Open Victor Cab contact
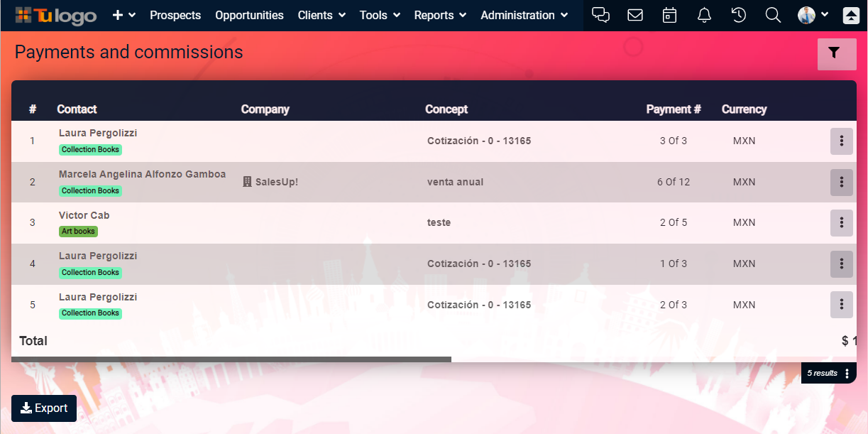 (84, 215)
